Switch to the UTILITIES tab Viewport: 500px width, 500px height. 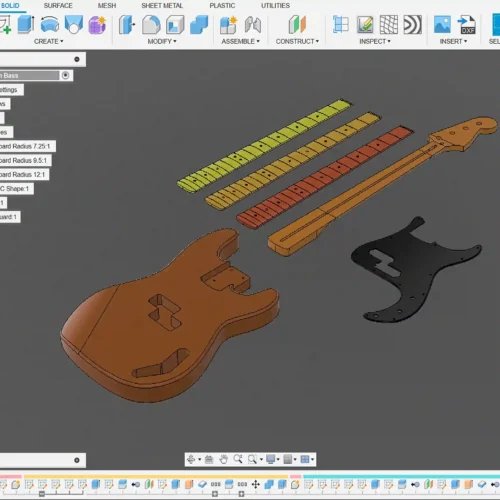pyautogui.click(x=275, y=6)
